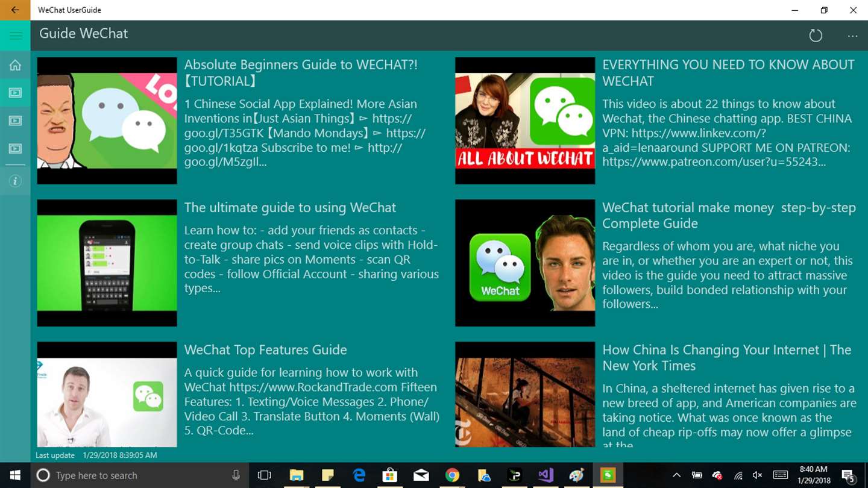
Task: Select the third video list icon in the sidebar
Action: [x=15, y=148]
